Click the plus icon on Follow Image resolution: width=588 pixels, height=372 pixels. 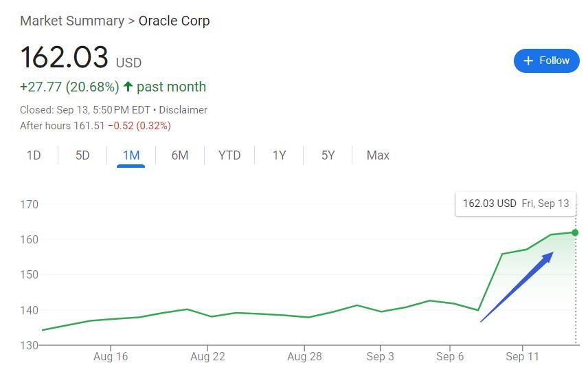tap(528, 61)
